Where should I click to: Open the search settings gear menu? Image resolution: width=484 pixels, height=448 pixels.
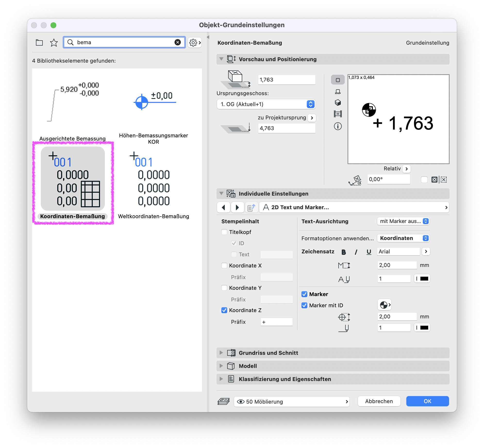click(x=195, y=42)
